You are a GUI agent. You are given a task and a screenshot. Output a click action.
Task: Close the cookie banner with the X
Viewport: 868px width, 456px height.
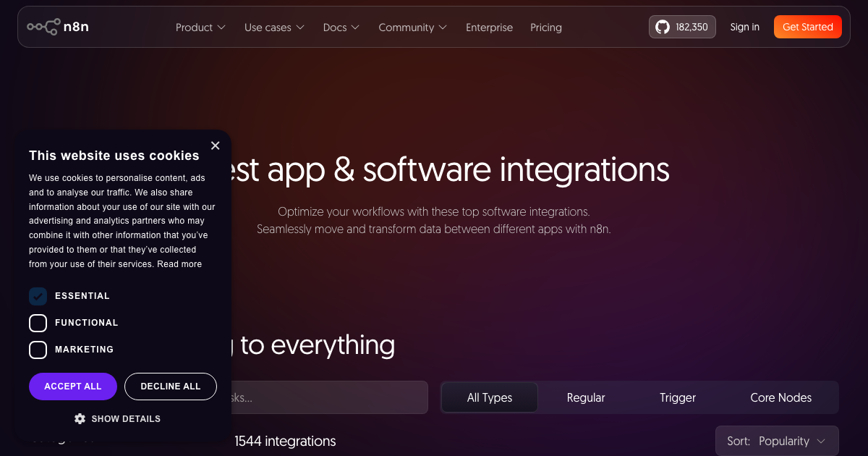click(x=215, y=145)
